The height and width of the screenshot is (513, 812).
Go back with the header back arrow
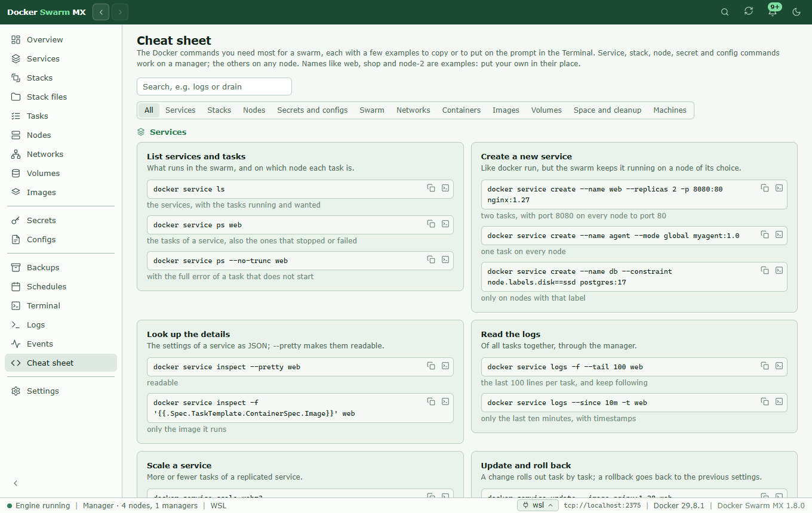click(101, 12)
